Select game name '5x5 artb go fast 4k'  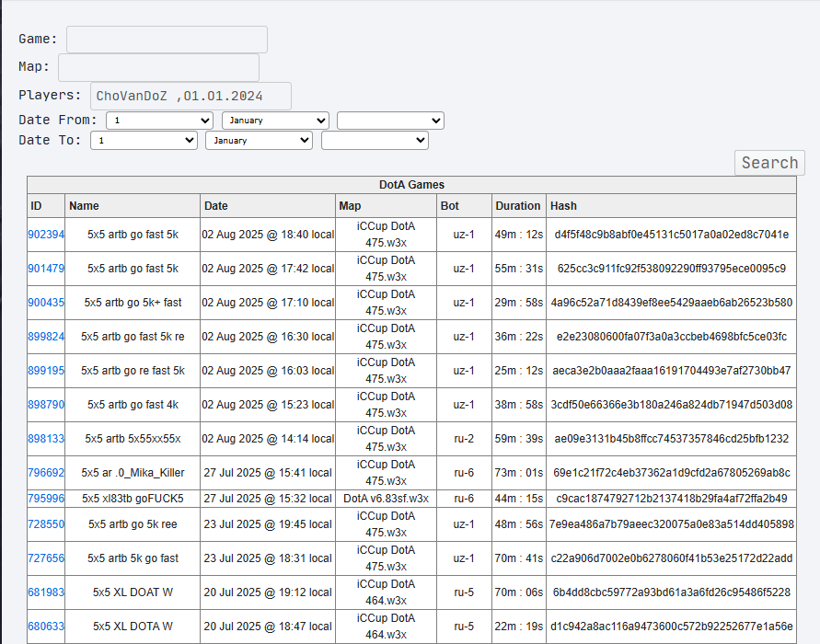pyautogui.click(x=133, y=404)
